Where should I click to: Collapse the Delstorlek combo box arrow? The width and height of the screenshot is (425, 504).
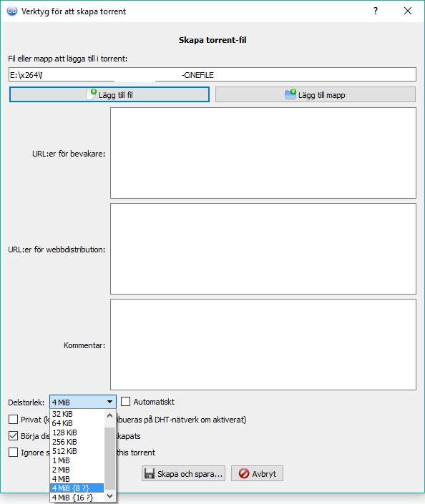pyautogui.click(x=109, y=402)
